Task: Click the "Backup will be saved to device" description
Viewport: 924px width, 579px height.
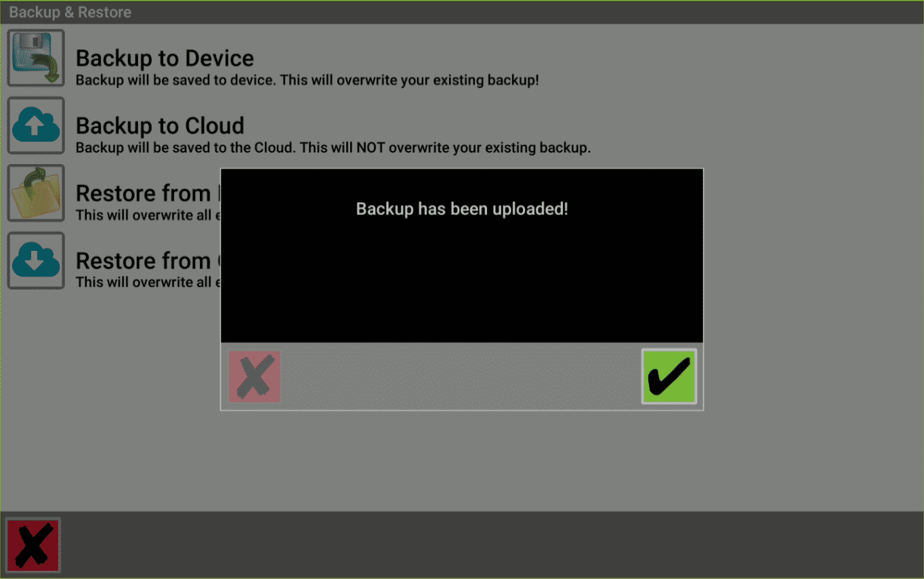Action: tap(307, 80)
